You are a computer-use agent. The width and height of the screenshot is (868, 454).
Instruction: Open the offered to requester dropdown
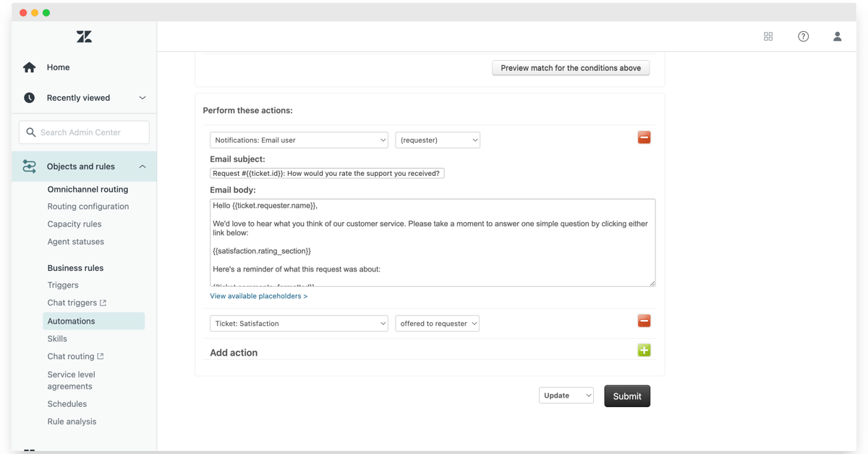click(x=437, y=324)
